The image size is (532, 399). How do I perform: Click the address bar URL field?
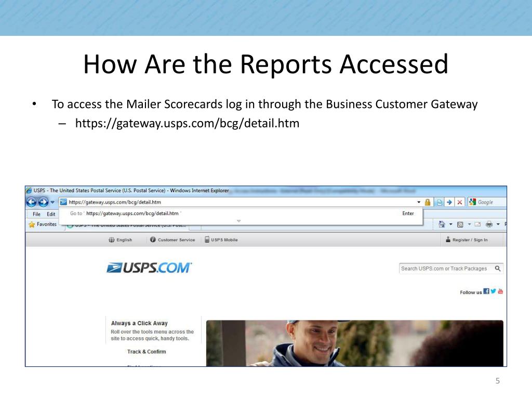tap(237, 202)
